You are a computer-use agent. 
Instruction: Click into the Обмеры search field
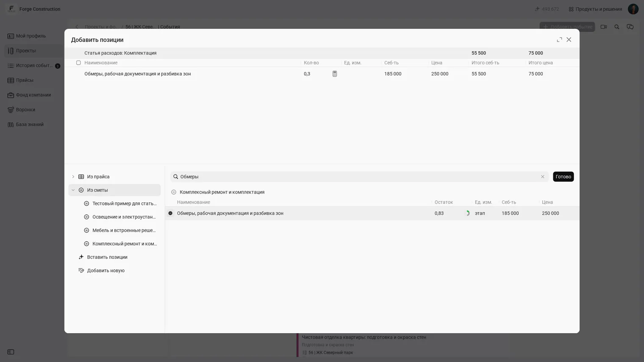[358, 177]
